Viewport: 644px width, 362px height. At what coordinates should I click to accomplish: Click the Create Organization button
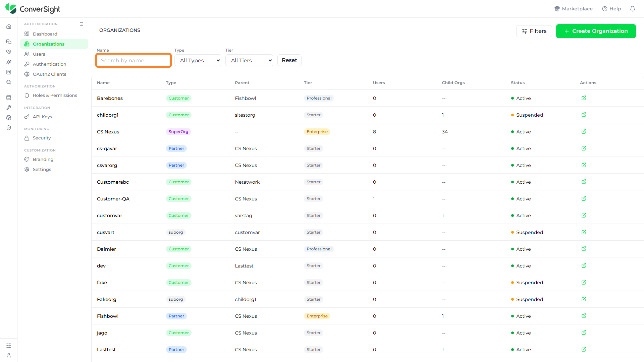[596, 31]
